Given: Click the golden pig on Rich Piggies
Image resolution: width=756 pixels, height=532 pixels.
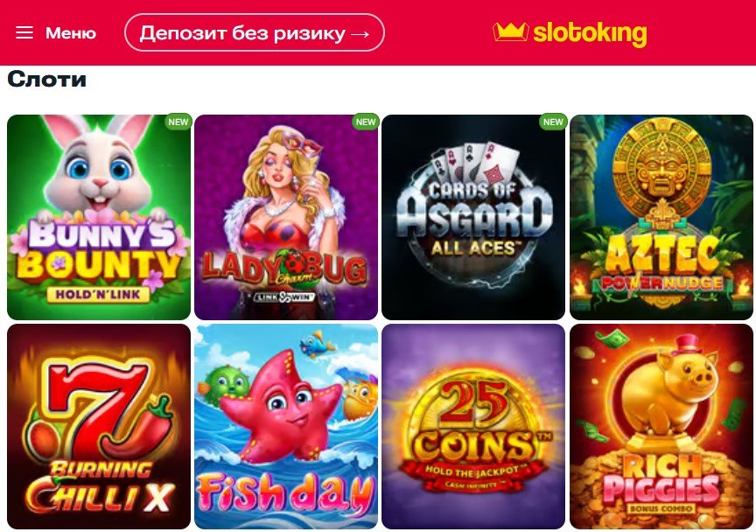Looking at the screenshot, I should click(668, 393).
